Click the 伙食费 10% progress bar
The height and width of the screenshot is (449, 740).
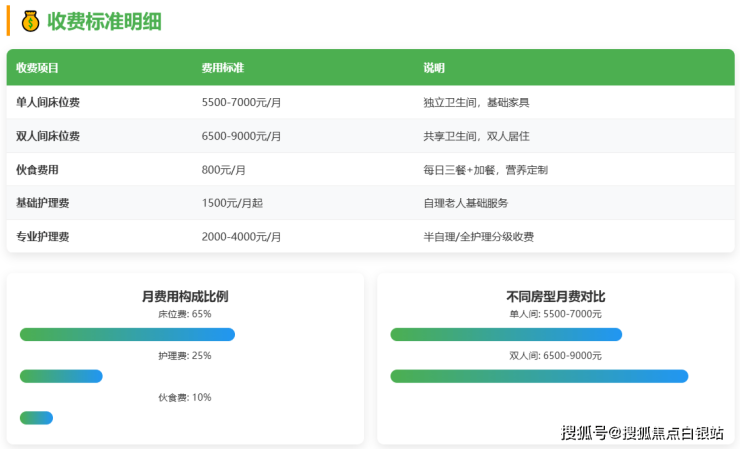(36, 417)
